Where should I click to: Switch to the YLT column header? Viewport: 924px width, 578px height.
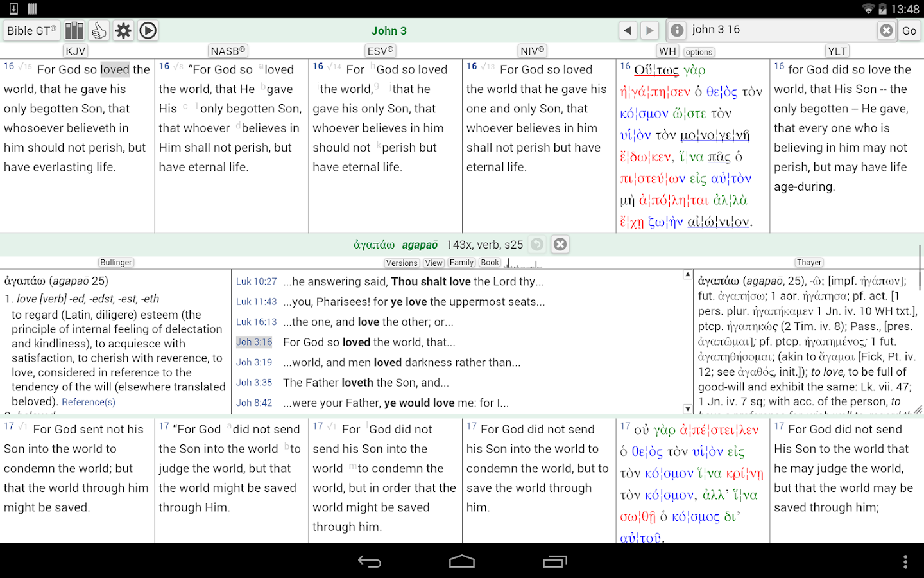click(x=837, y=51)
